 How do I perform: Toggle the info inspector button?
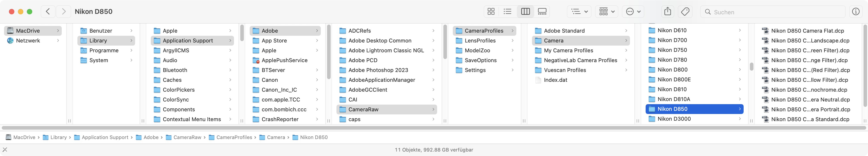855,12
